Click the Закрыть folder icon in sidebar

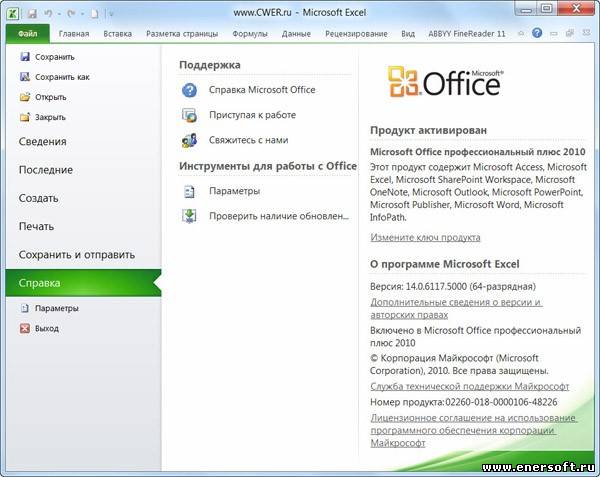[25, 117]
